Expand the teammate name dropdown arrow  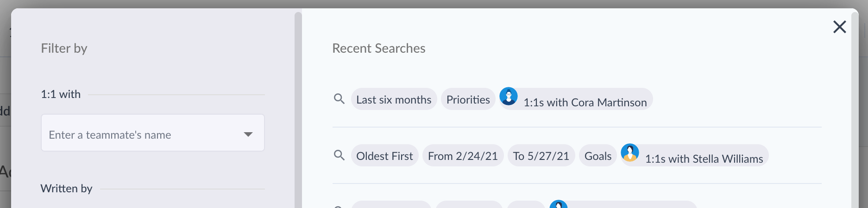248,135
